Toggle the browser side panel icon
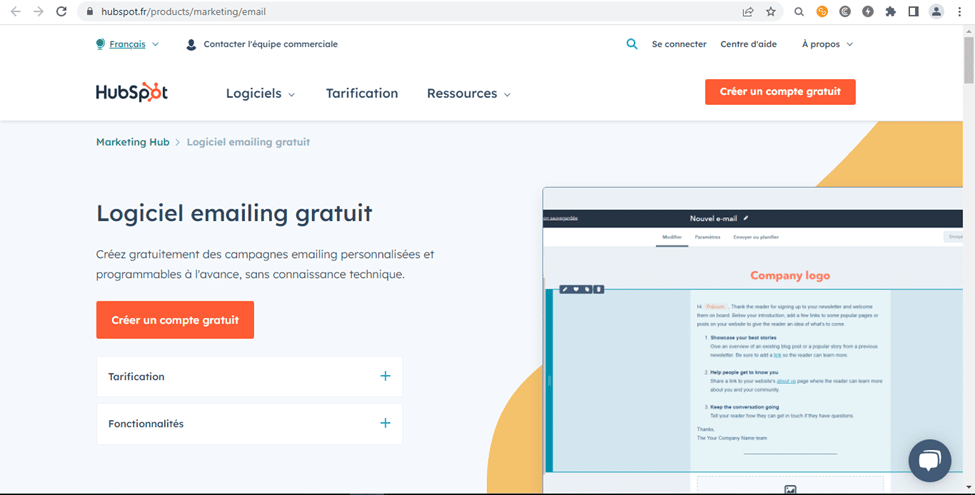This screenshot has width=975, height=495. pyautogui.click(x=913, y=12)
